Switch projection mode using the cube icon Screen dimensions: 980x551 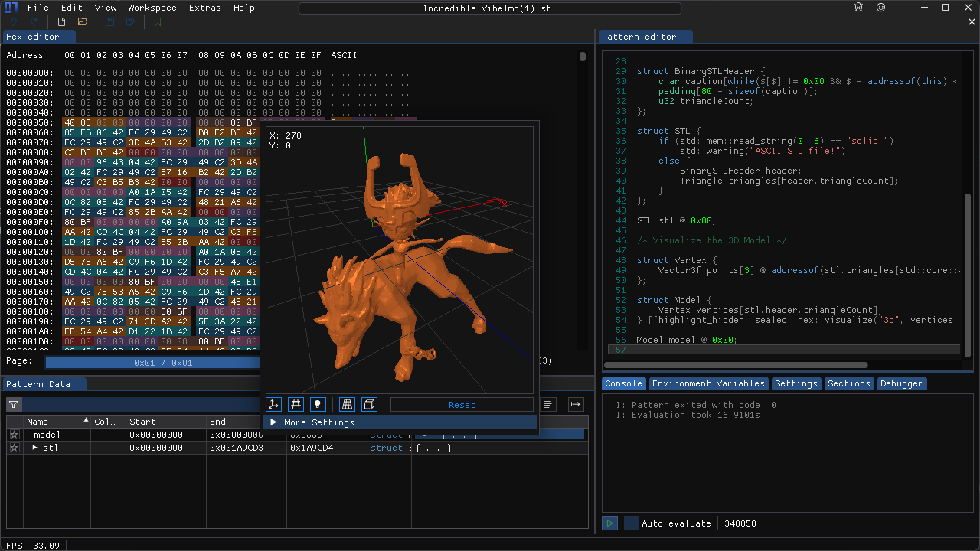(x=369, y=404)
